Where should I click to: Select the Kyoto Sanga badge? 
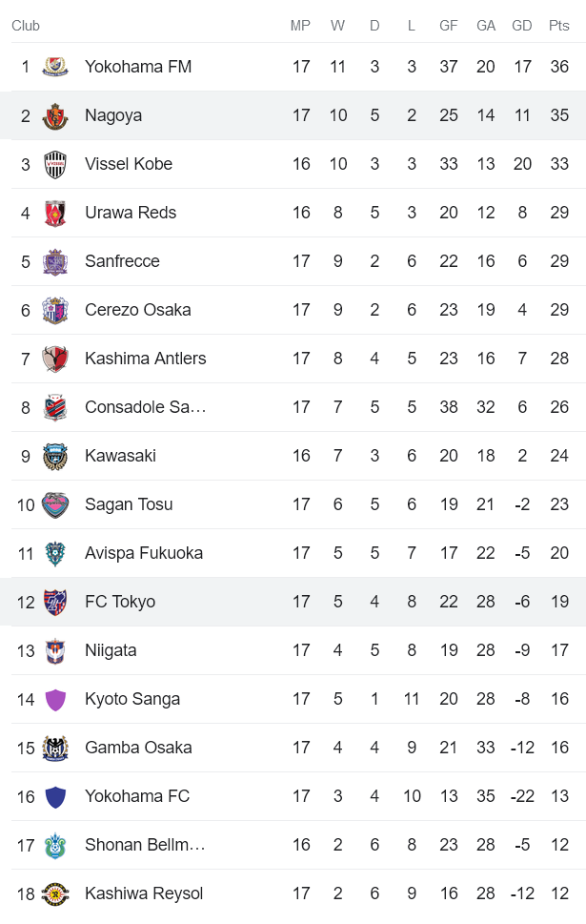tap(54, 699)
